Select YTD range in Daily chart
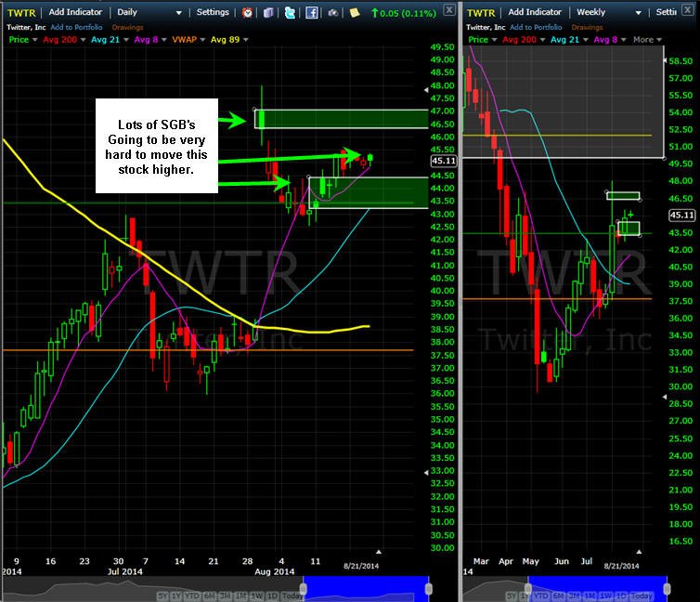700x602 pixels. point(192,595)
